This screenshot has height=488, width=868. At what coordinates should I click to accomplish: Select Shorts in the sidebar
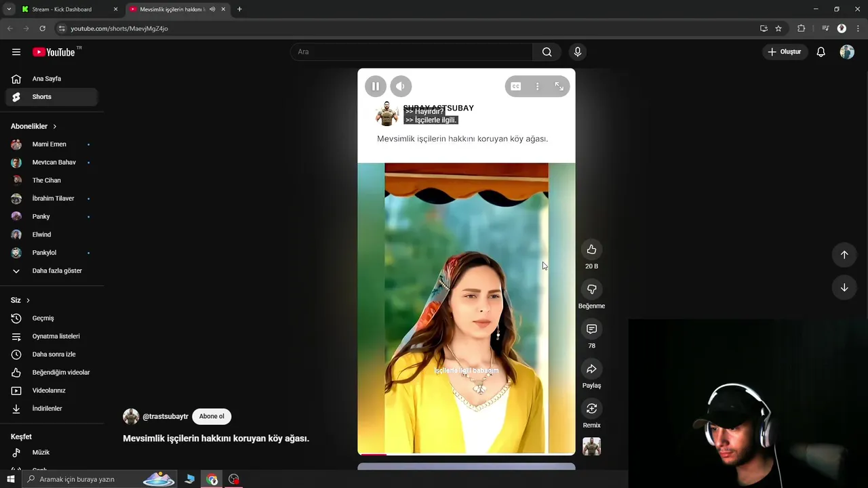pos(52,97)
